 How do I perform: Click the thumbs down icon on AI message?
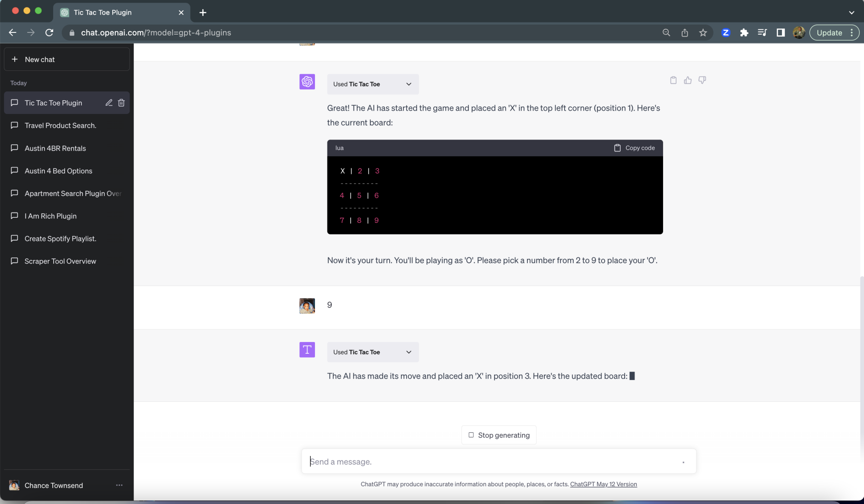[702, 80]
